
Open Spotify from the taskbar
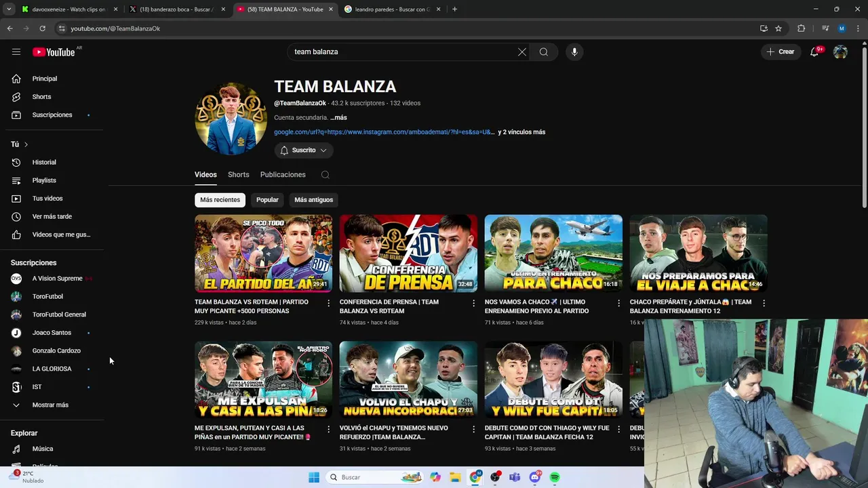pyautogui.click(x=555, y=477)
